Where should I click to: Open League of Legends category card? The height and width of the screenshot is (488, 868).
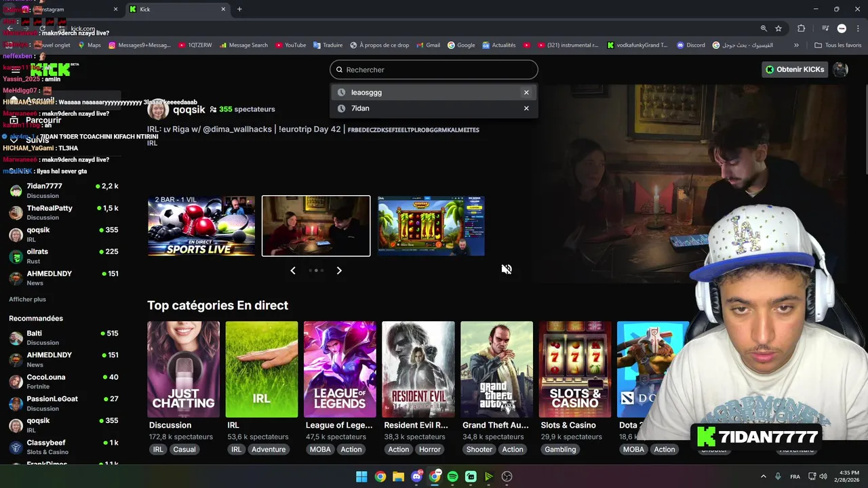pos(340,369)
